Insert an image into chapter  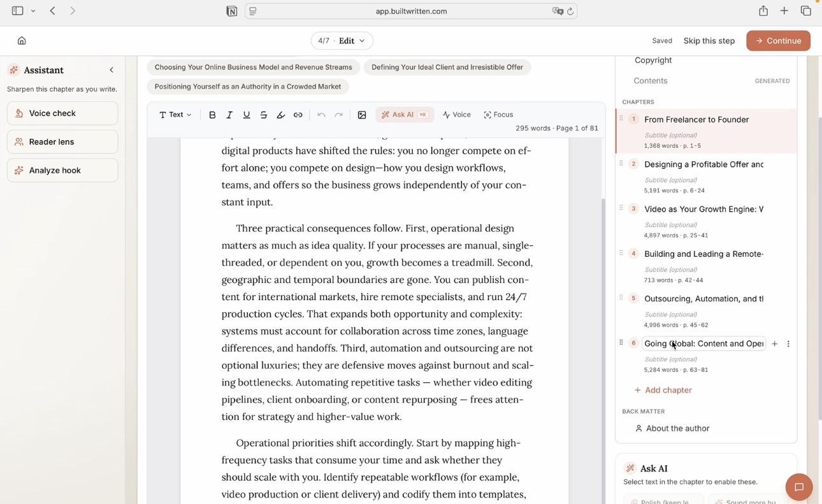point(362,115)
